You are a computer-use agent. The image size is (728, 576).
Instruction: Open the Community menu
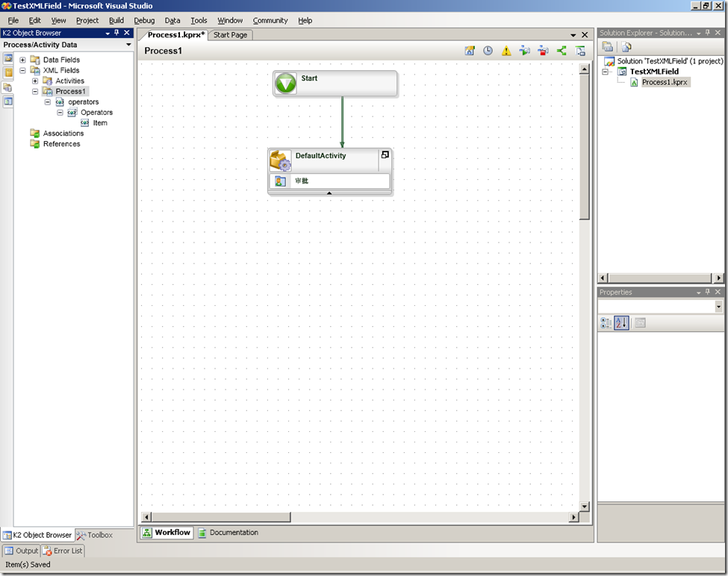click(270, 20)
